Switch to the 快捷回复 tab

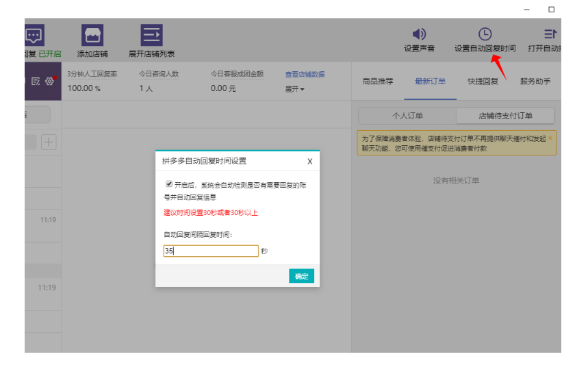coord(483,82)
